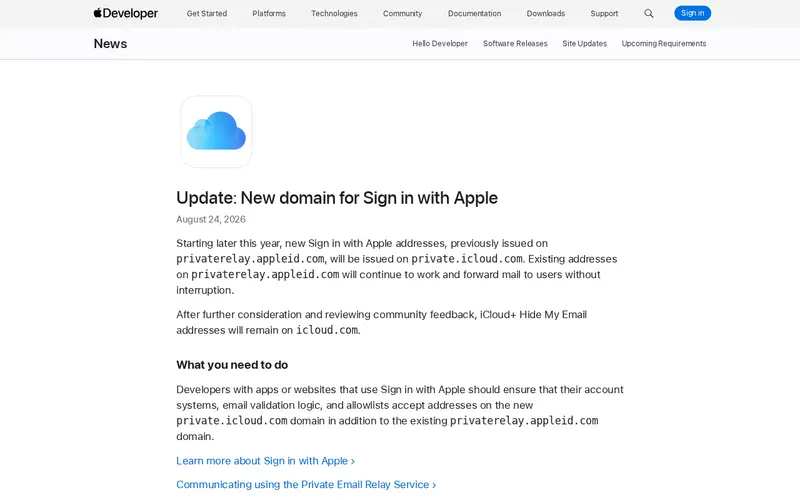
Task: Switch to Upcoming Requirements tab
Action: point(664,44)
